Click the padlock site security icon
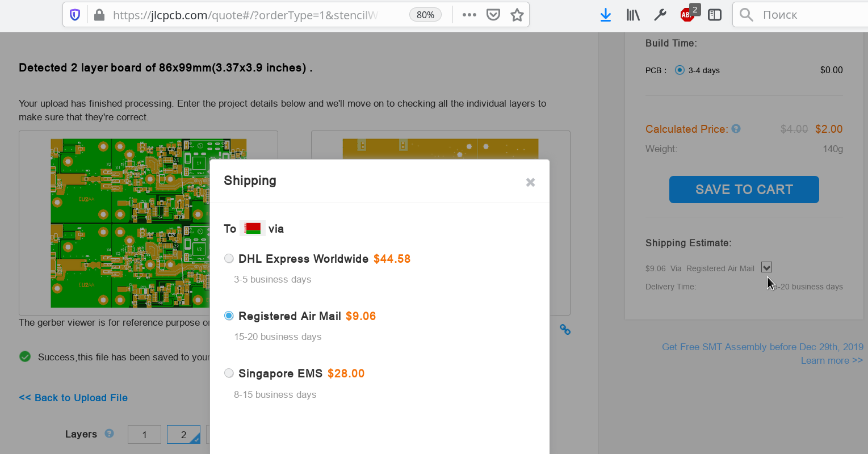This screenshot has width=868, height=454. [99, 15]
